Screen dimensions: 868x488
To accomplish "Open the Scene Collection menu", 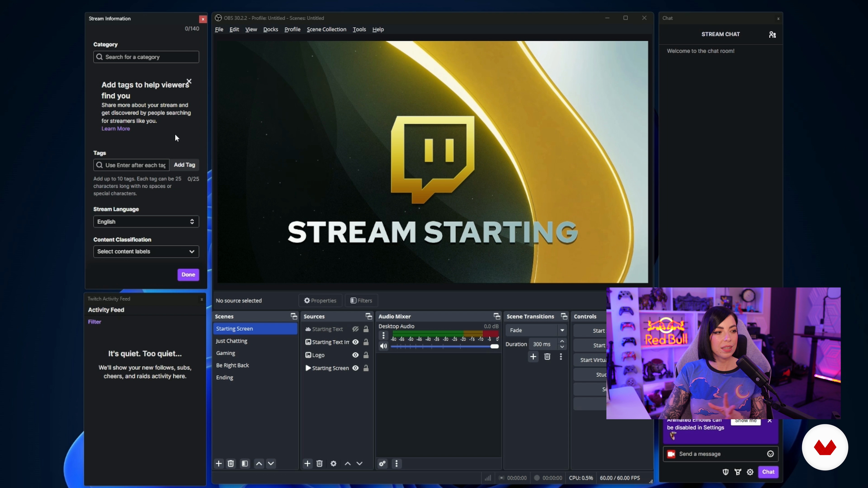I will click(x=326, y=29).
